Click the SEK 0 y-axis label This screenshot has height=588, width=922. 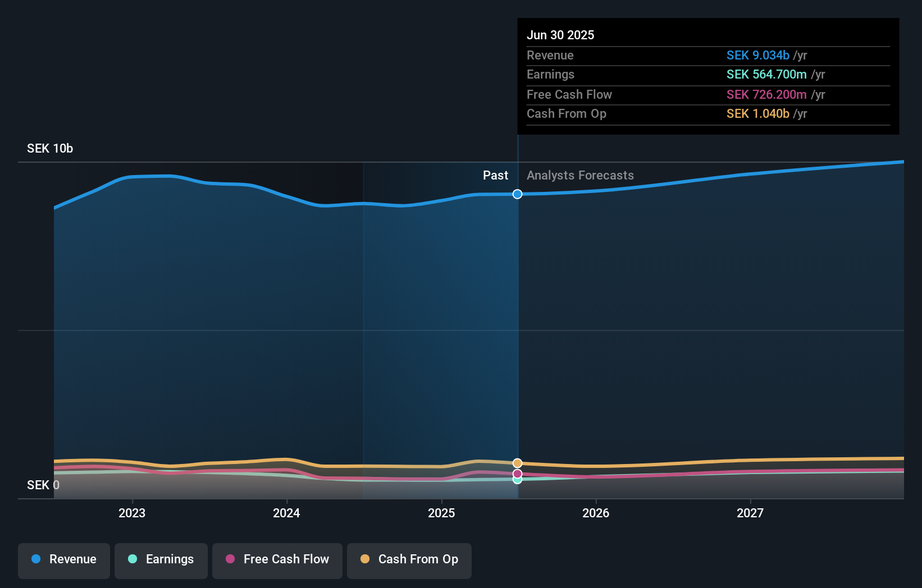(x=43, y=485)
